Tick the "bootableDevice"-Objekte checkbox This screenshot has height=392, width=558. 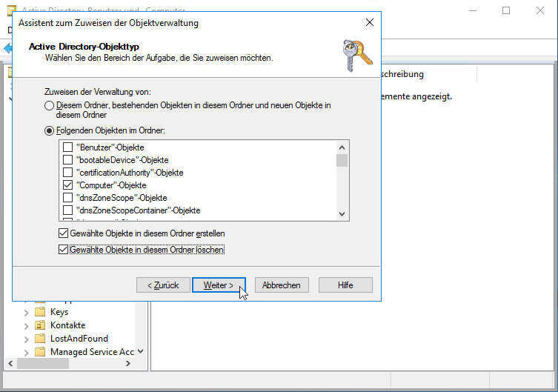point(67,160)
